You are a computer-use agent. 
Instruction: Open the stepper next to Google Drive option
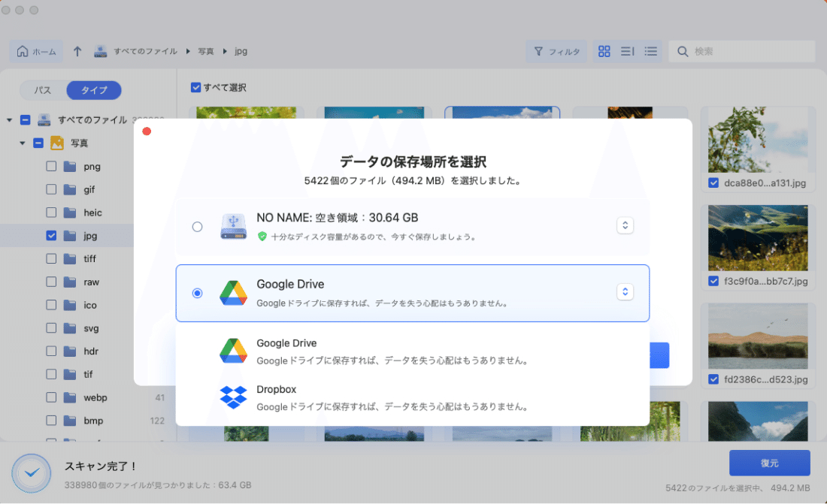[625, 291]
